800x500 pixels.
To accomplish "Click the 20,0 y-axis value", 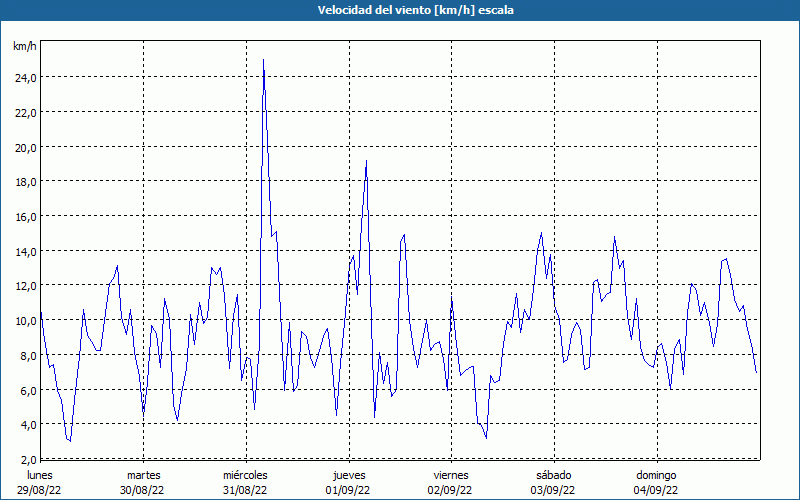I will (x=26, y=148).
